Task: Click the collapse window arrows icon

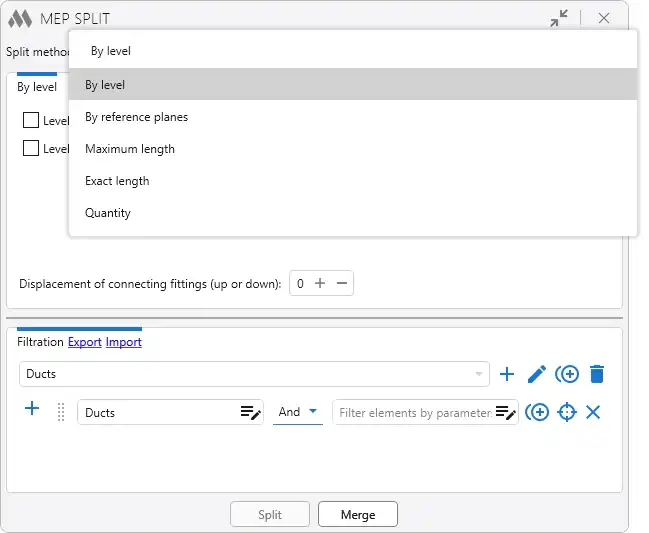Action: 559,18
